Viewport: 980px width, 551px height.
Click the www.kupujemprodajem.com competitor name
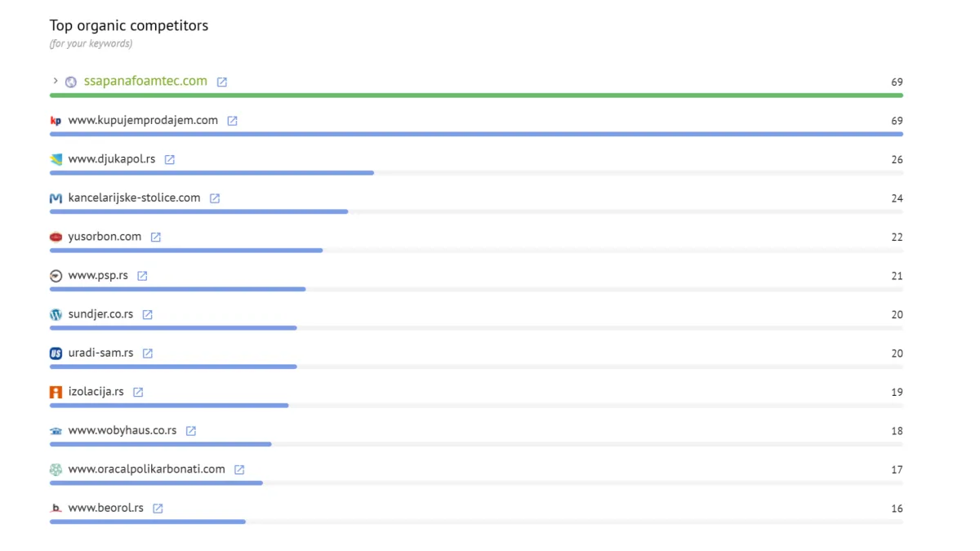[143, 120]
